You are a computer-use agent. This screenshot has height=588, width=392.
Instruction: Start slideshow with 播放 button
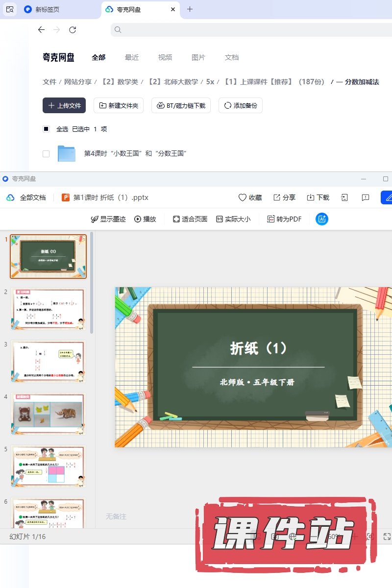(138, 219)
